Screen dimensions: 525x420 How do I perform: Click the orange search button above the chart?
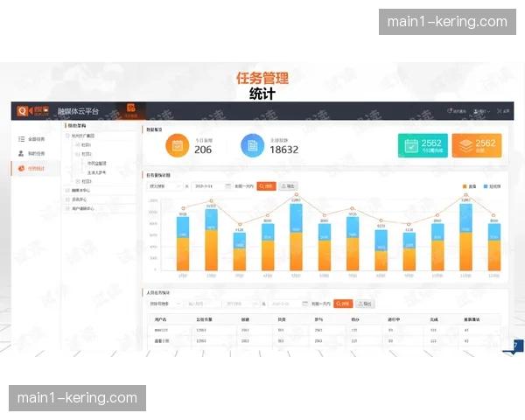[x=266, y=186]
